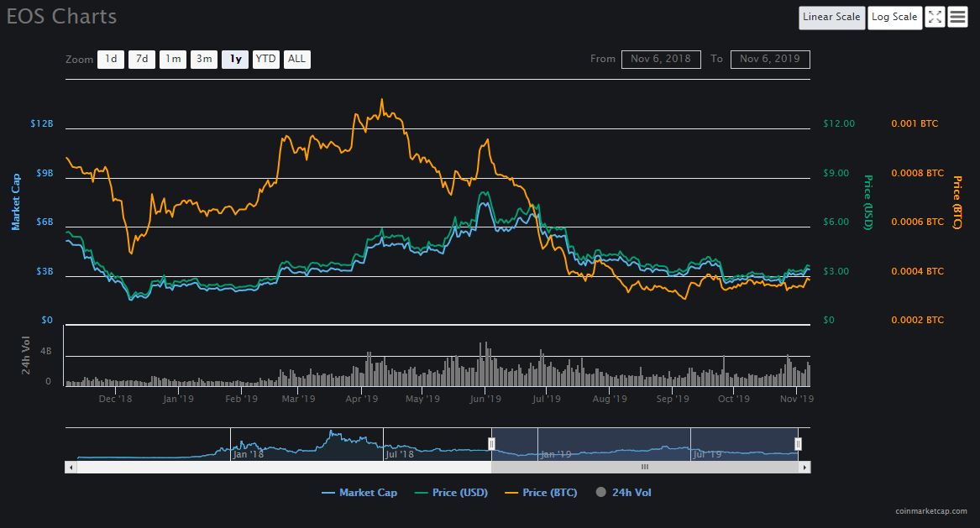Click the scrollbar right arrow
This screenshot has height=528, width=980.
coord(804,467)
